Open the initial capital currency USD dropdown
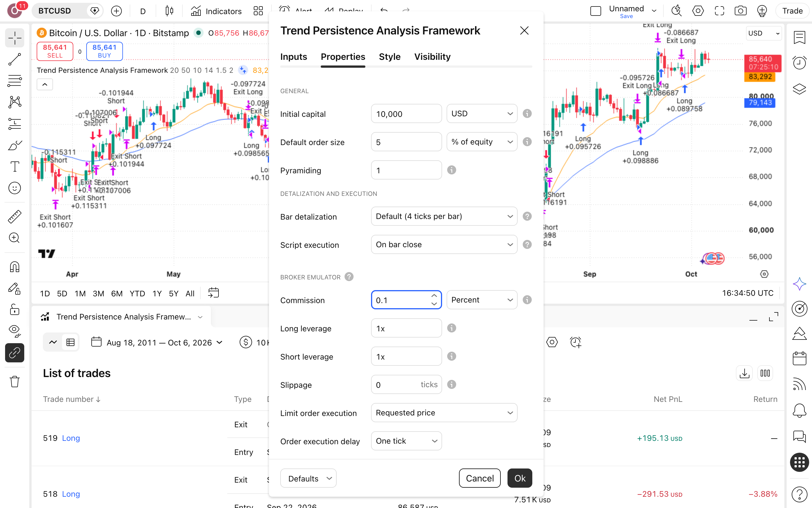 pos(482,113)
